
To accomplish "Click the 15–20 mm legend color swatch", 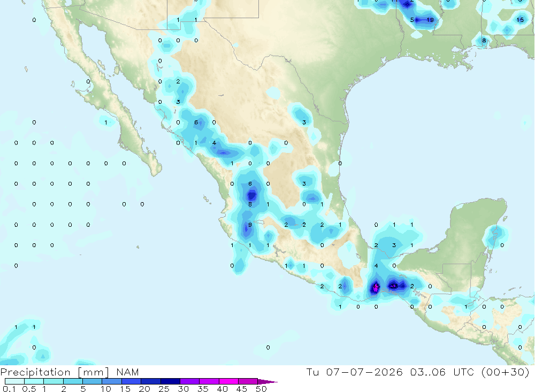I will (x=132, y=381).
